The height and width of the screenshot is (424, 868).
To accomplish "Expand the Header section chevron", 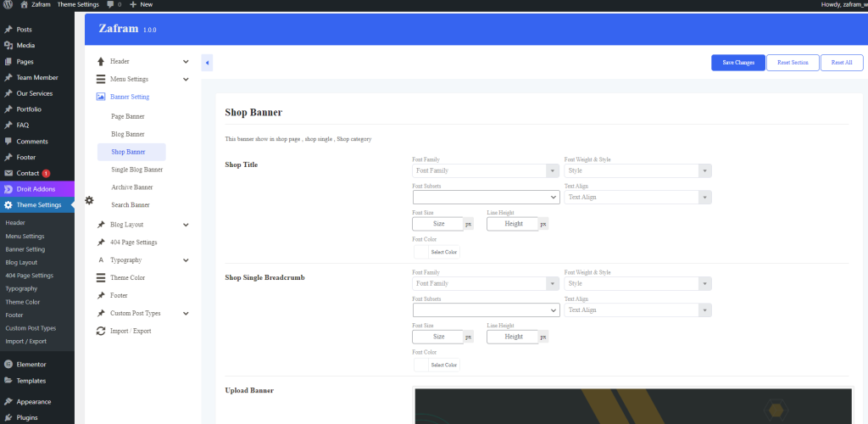I will (x=186, y=61).
